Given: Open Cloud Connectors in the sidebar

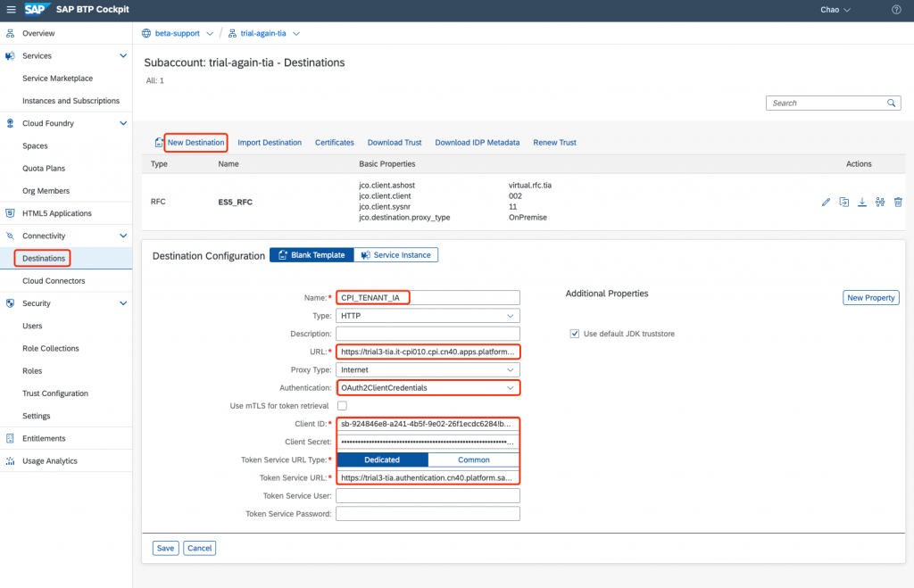Looking at the screenshot, I should pos(54,281).
